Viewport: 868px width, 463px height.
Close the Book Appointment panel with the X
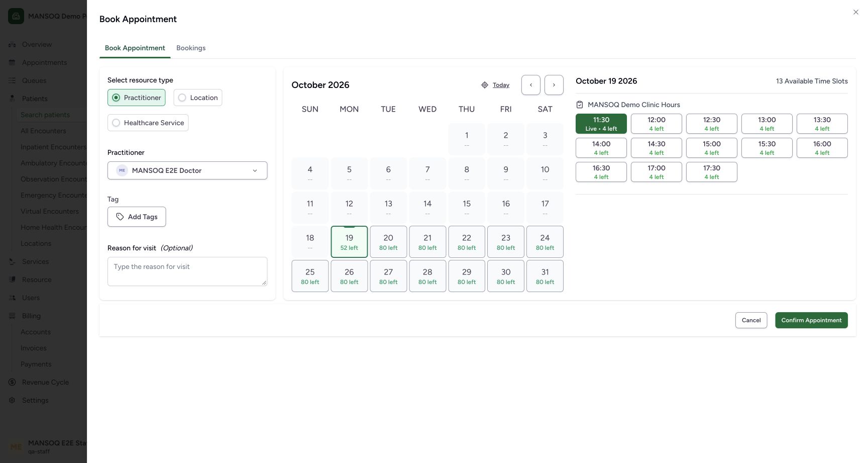coord(856,12)
